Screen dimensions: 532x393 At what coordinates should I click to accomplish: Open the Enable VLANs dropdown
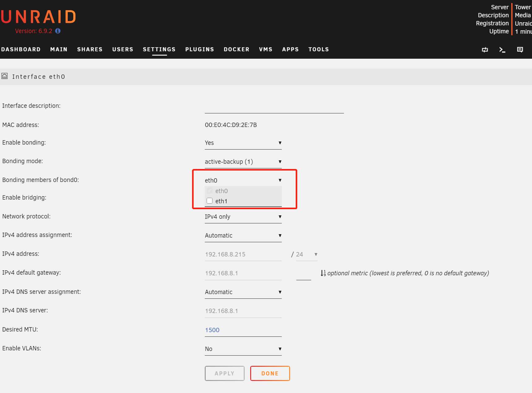coord(243,349)
